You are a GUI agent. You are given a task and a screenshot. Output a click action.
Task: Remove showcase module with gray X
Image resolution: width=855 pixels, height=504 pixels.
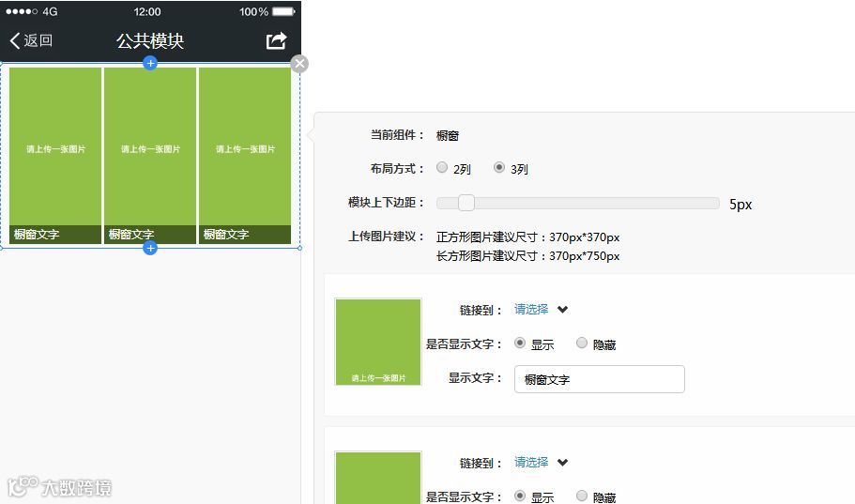tap(299, 64)
